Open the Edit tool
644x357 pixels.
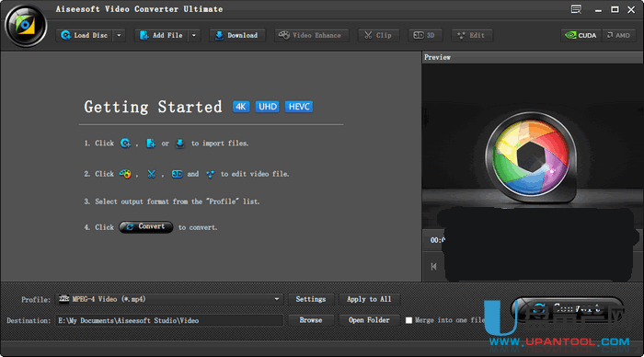pyautogui.click(x=471, y=35)
